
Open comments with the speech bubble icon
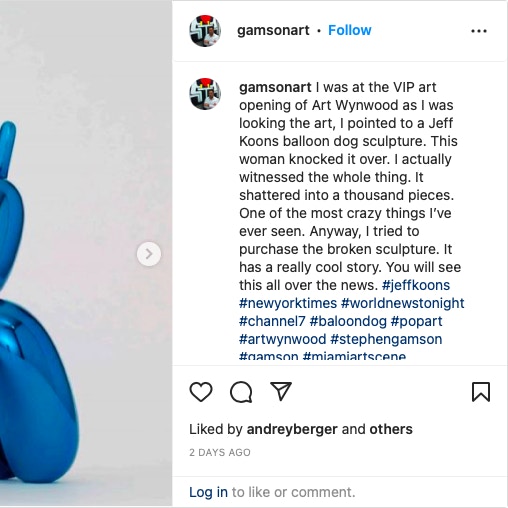(x=241, y=392)
